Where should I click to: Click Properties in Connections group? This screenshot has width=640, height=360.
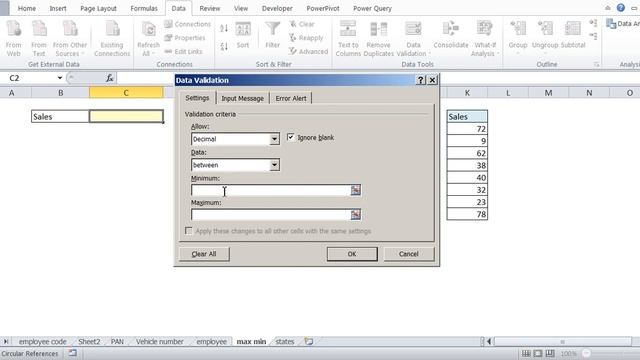pyautogui.click(x=185, y=38)
